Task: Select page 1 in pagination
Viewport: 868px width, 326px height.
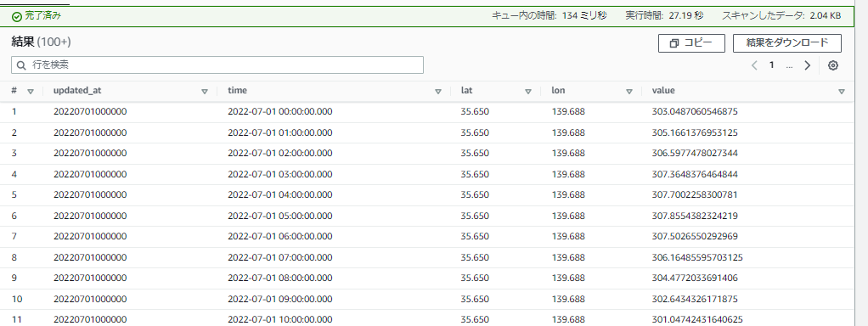Action: pos(772,65)
